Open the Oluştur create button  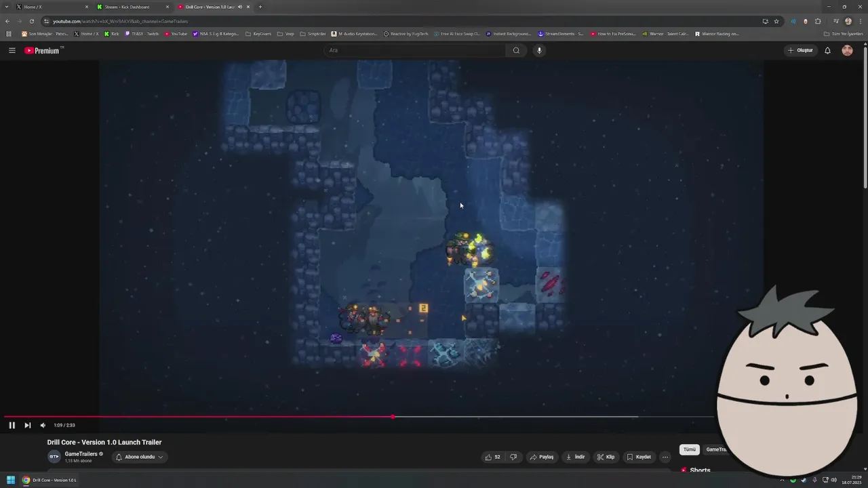click(800, 50)
